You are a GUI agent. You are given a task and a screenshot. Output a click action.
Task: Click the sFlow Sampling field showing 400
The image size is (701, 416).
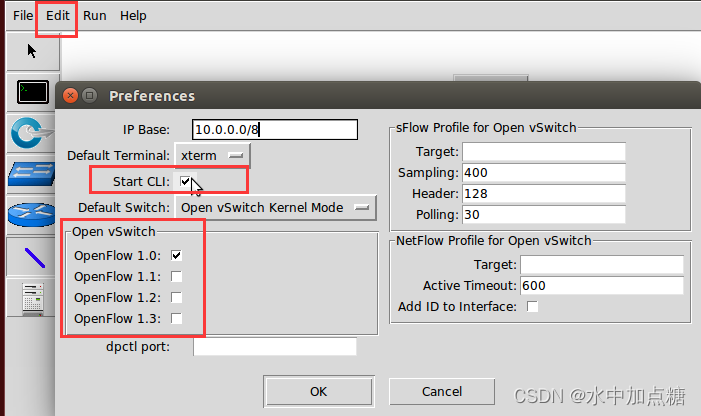544,172
